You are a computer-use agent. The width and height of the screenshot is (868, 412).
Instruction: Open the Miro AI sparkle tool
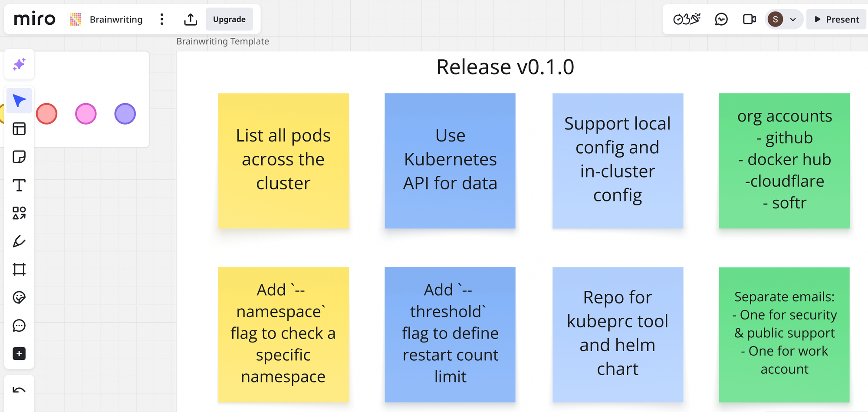(x=19, y=65)
